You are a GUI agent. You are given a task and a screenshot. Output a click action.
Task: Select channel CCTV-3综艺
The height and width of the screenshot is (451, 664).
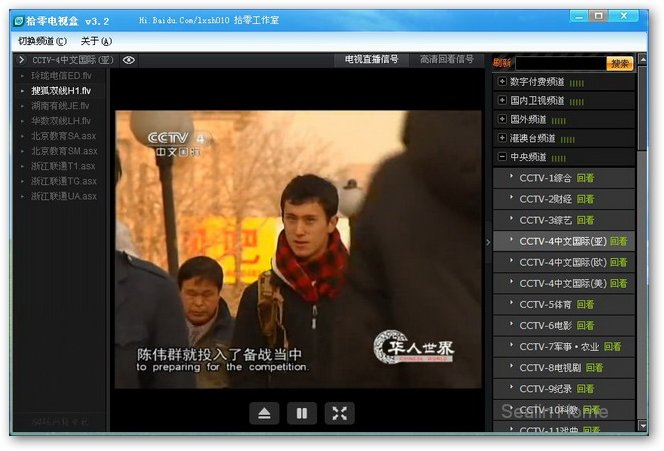(x=545, y=220)
